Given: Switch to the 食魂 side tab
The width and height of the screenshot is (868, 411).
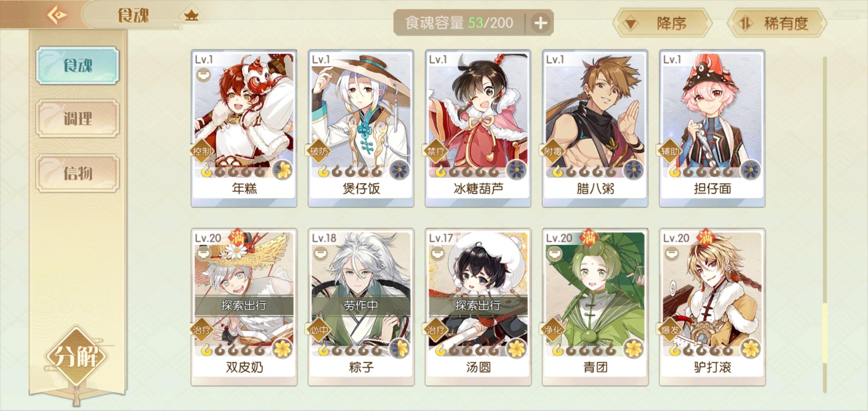Looking at the screenshot, I should click(x=78, y=65).
